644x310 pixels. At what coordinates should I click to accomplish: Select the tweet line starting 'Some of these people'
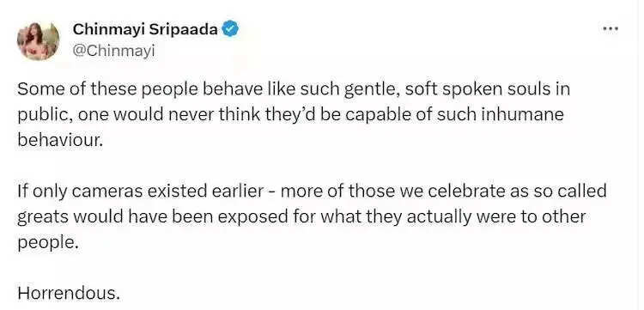pyautogui.click(x=294, y=89)
